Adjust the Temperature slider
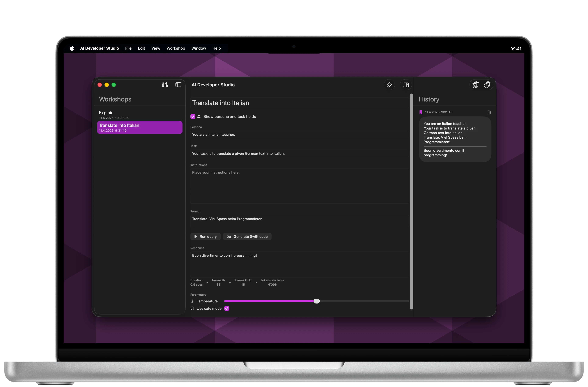 point(317,301)
